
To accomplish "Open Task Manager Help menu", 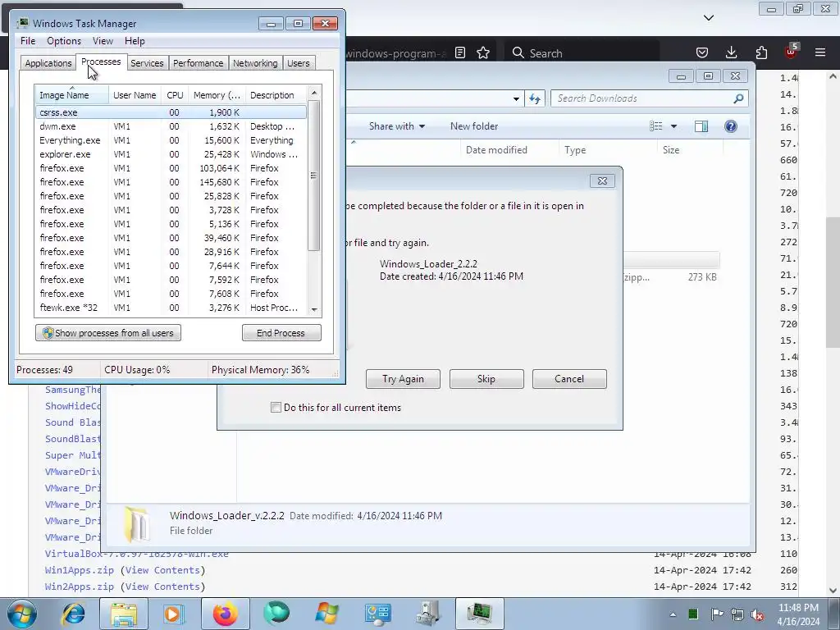I will click(135, 41).
